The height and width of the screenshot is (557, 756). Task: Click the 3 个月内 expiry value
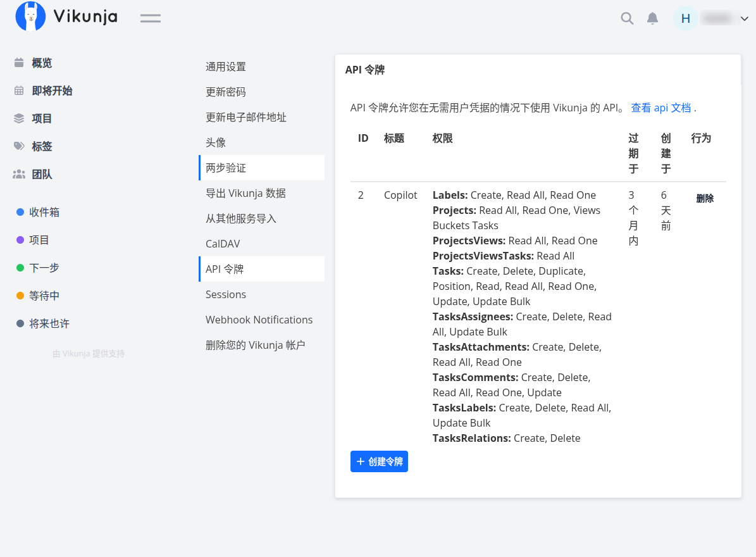point(633,218)
